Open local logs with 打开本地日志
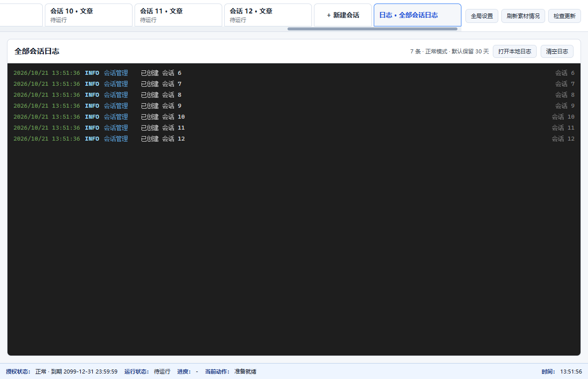The image size is (588, 379). click(514, 51)
